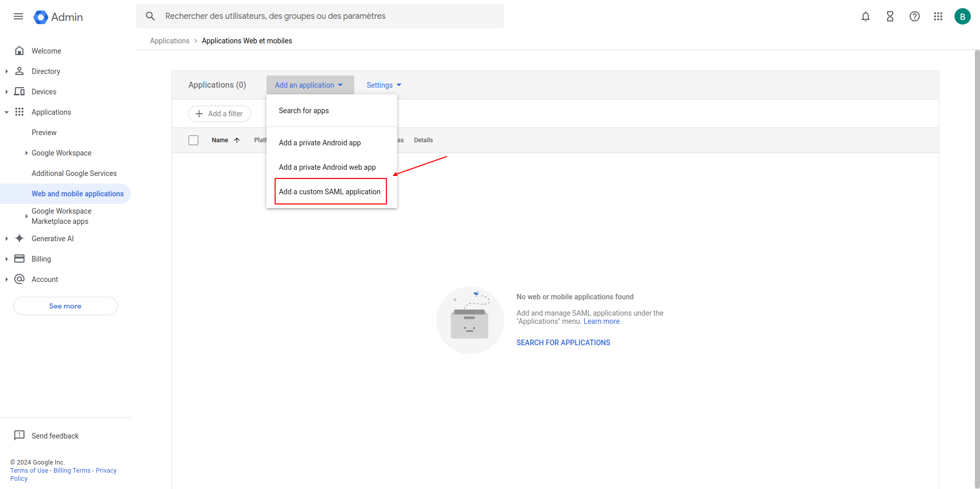Choose Add a custom SAML application
This screenshot has width=980, height=489.
pos(330,192)
